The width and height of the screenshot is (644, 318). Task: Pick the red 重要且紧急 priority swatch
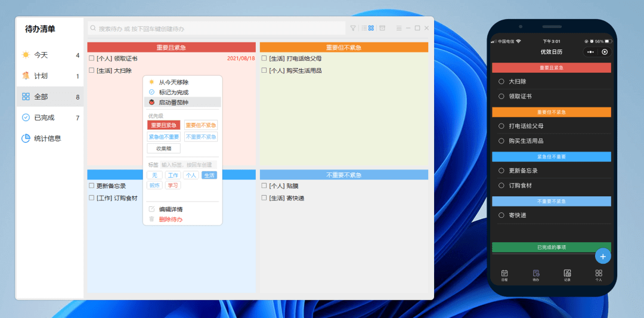(163, 125)
